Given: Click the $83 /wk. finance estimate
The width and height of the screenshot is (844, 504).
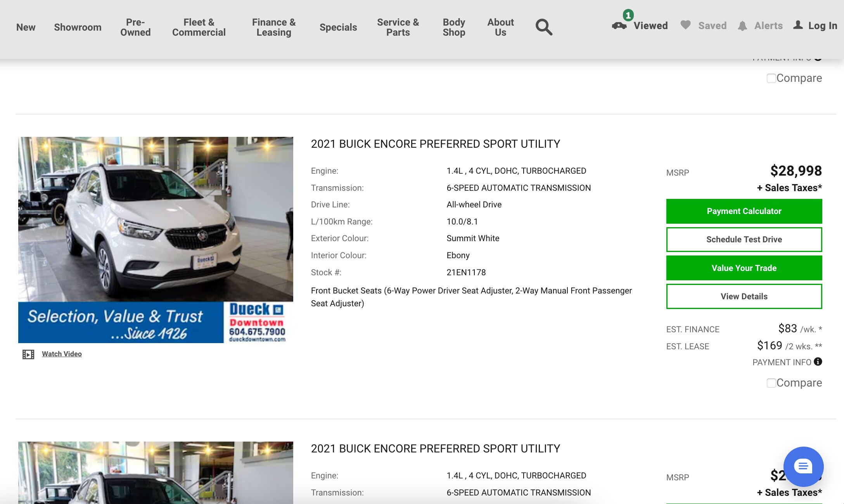Looking at the screenshot, I should pos(800,329).
